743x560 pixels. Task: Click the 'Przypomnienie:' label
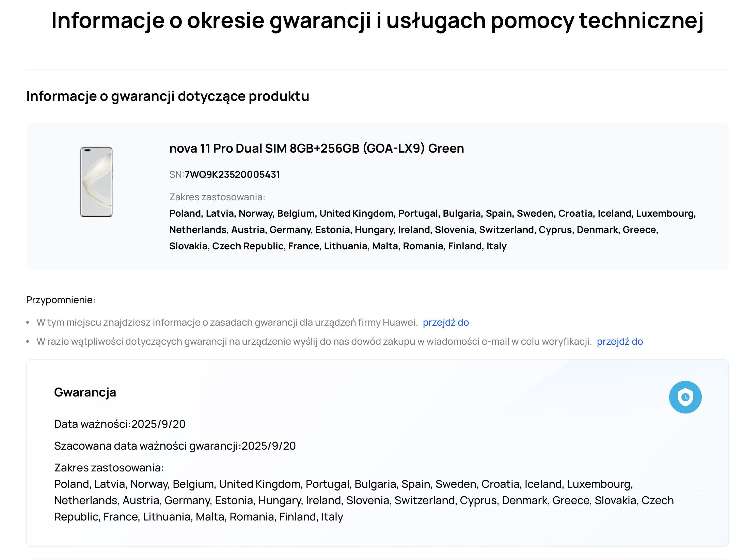click(61, 300)
